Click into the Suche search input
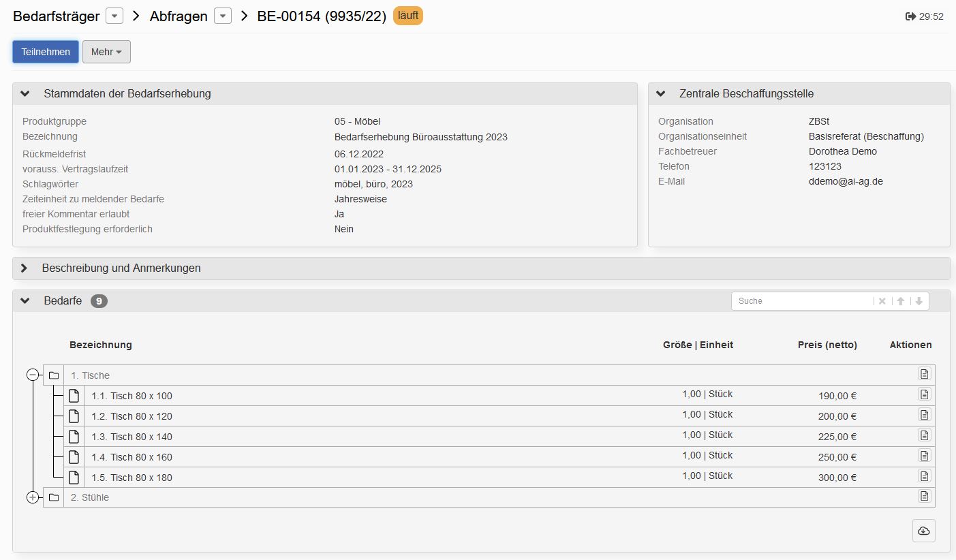This screenshot has height=560, width=956. [x=797, y=300]
